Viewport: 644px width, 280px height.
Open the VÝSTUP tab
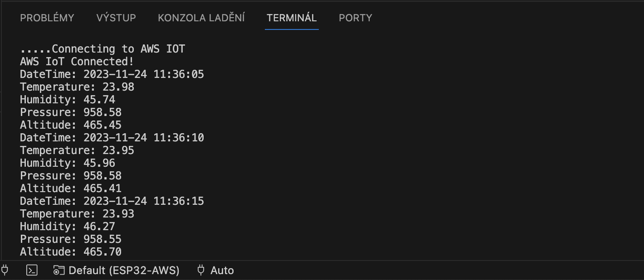click(116, 18)
